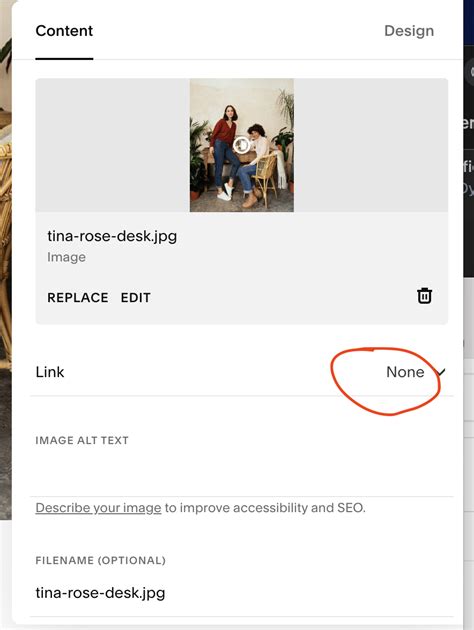Click the dark panel at right edge
Screen dimensions: 474x630
(x=468, y=161)
